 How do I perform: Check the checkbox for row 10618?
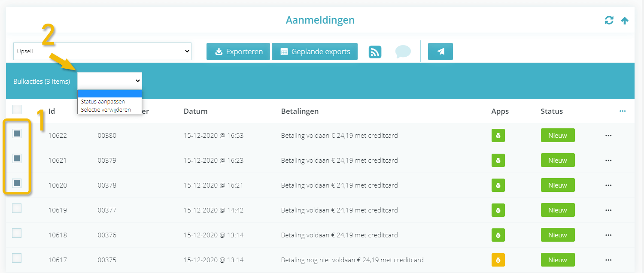tap(17, 233)
